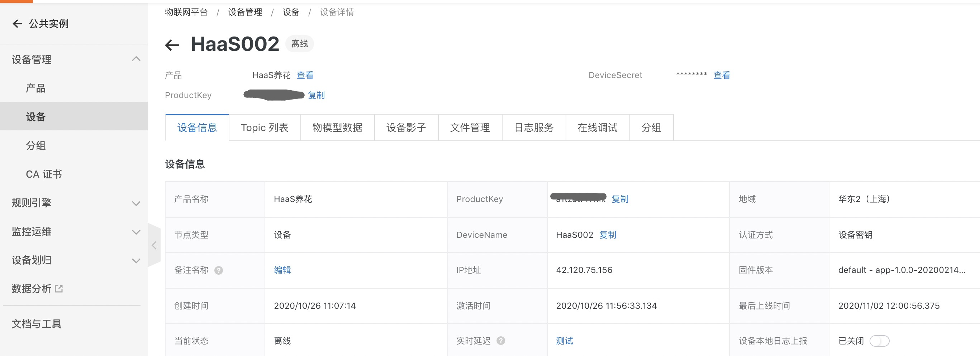The image size is (980, 356).
Task: Expand the 设备划归 menu section
Action: (136, 261)
